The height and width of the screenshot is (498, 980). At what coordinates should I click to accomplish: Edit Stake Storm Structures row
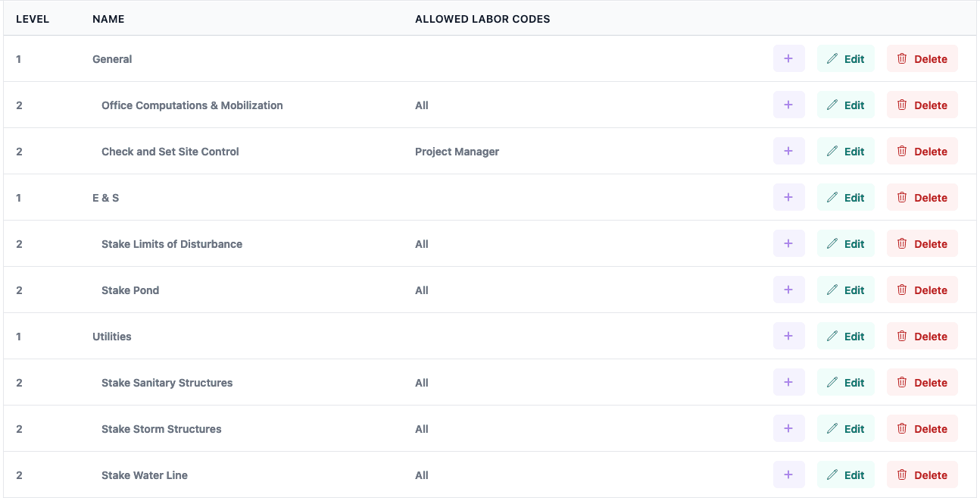pyautogui.click(x=845, y=429)
